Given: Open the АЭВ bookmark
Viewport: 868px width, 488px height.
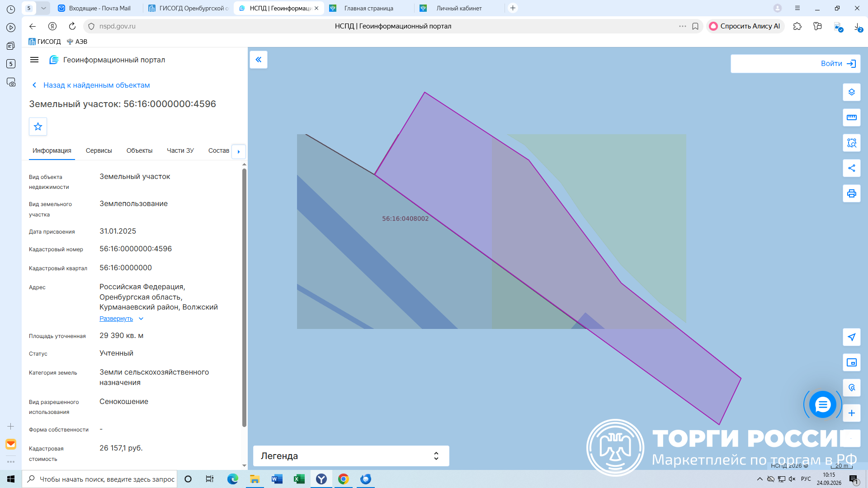Looking at the screenshot, I should [77, 42].
